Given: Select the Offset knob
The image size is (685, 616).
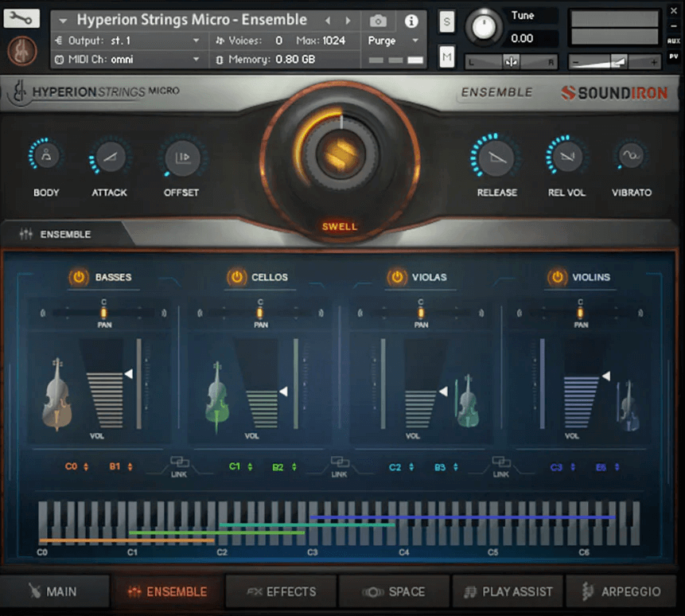Looking at the screenshot, I should click(181, 158).
